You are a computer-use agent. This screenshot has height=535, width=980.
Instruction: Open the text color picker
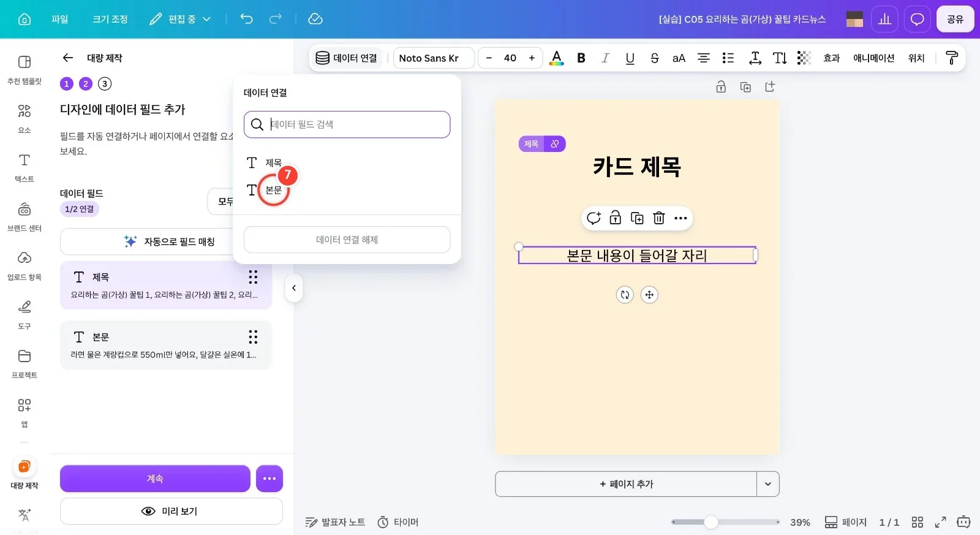coord(556,58)
